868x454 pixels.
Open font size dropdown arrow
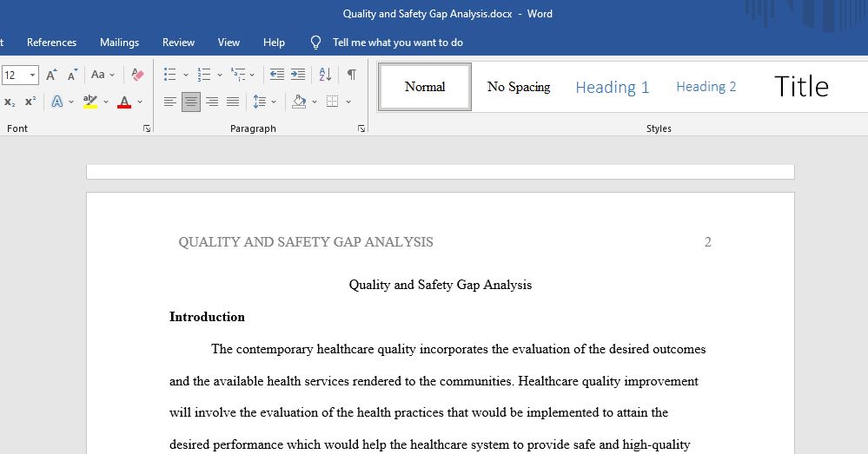point(33,75)
